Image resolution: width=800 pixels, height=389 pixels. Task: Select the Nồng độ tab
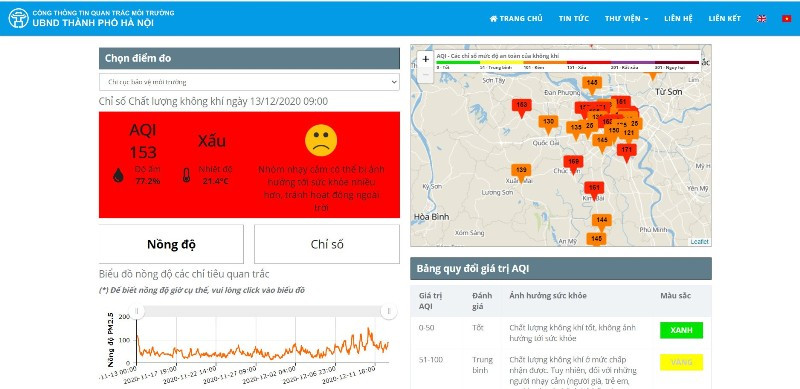[x=171, y=244]
